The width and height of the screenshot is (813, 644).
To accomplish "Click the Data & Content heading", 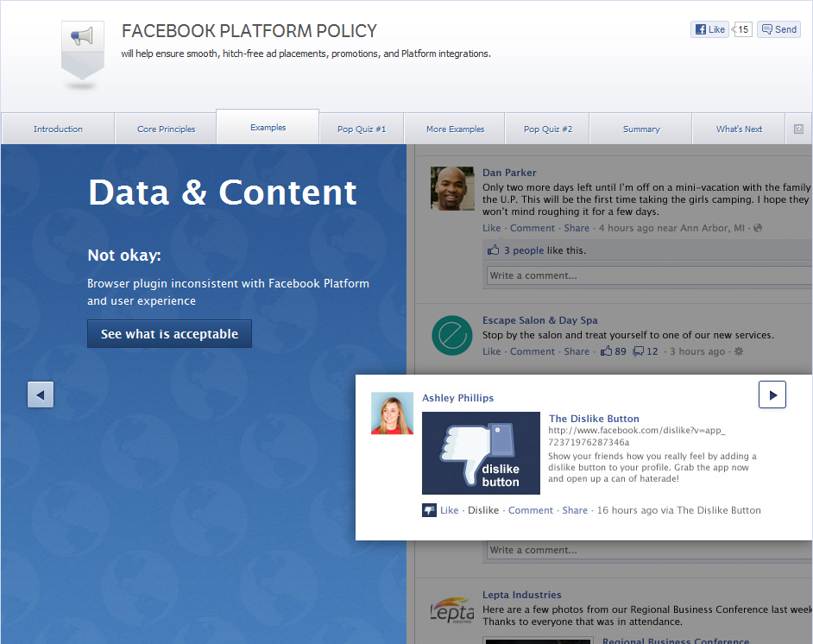I will click(x=223, y=193).
